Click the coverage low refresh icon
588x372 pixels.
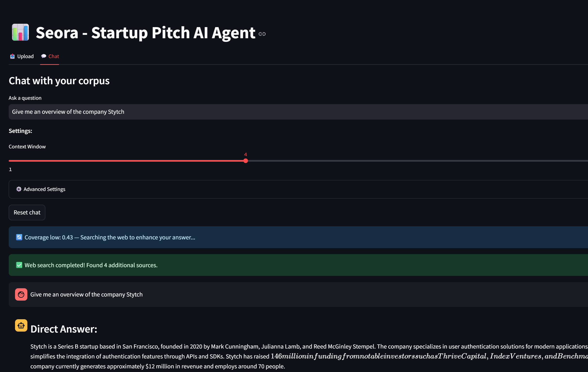tap(19, 237)
